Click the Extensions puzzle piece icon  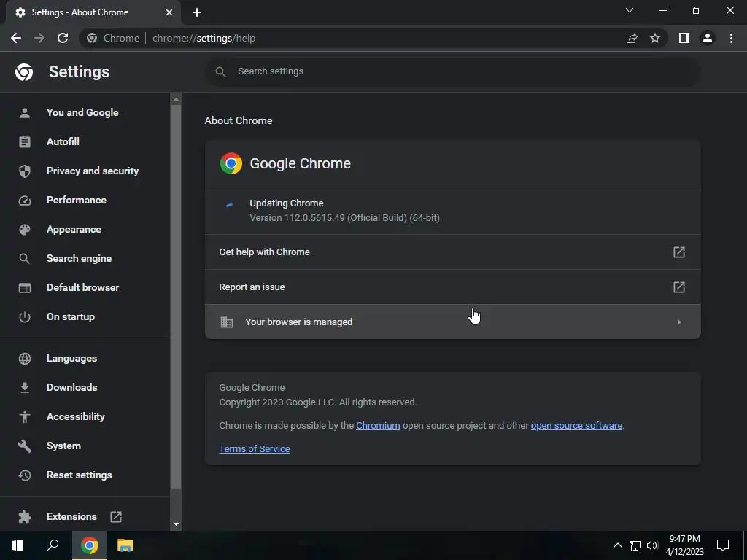point(24,517)
